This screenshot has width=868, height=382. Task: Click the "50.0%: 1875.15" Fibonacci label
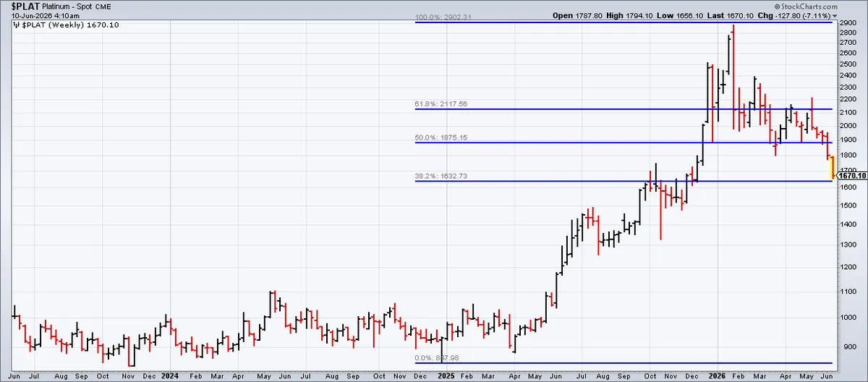[441, 137]
